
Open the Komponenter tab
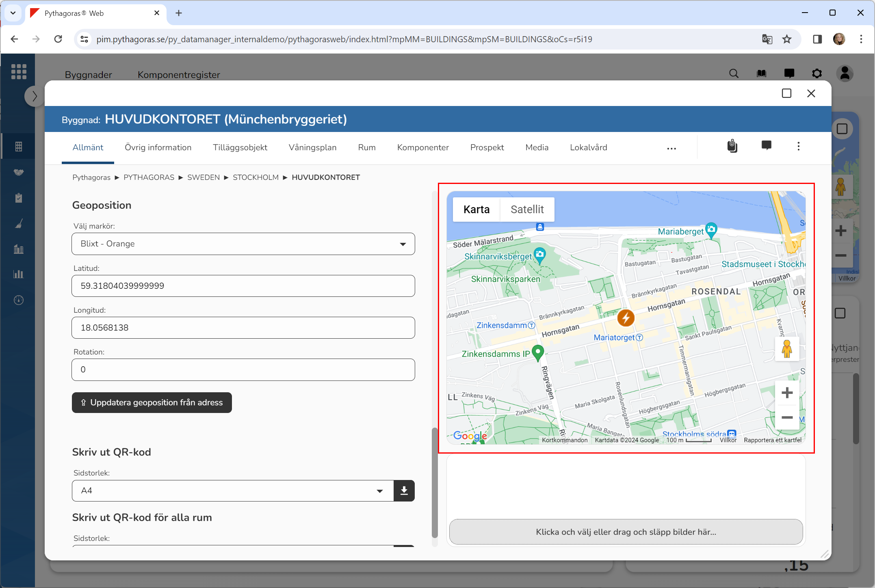click(x=422, y=148)
